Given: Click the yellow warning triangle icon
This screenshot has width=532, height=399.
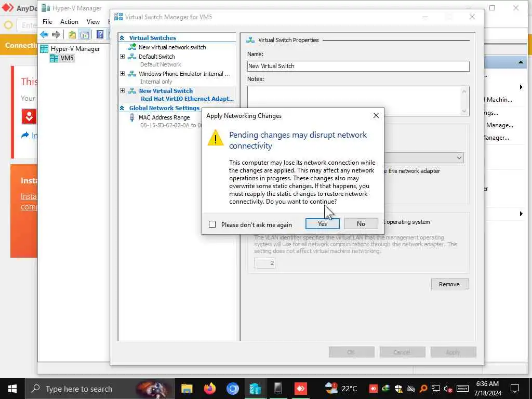Looking at the screenshot, I should click(216, 137).
